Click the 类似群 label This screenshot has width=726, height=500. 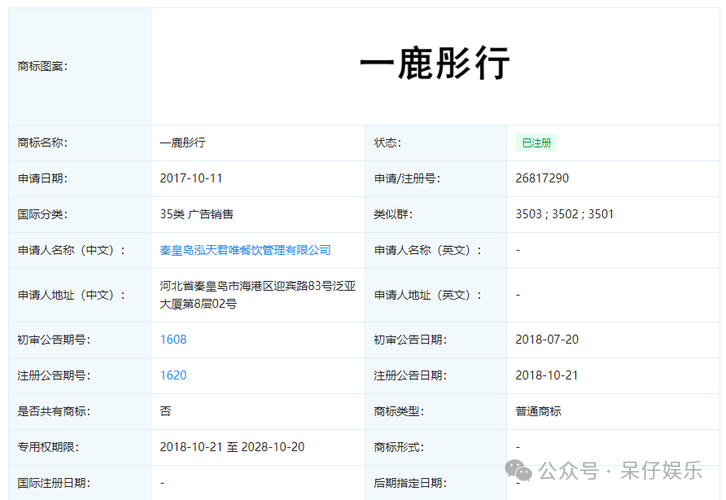coord(393,214)
